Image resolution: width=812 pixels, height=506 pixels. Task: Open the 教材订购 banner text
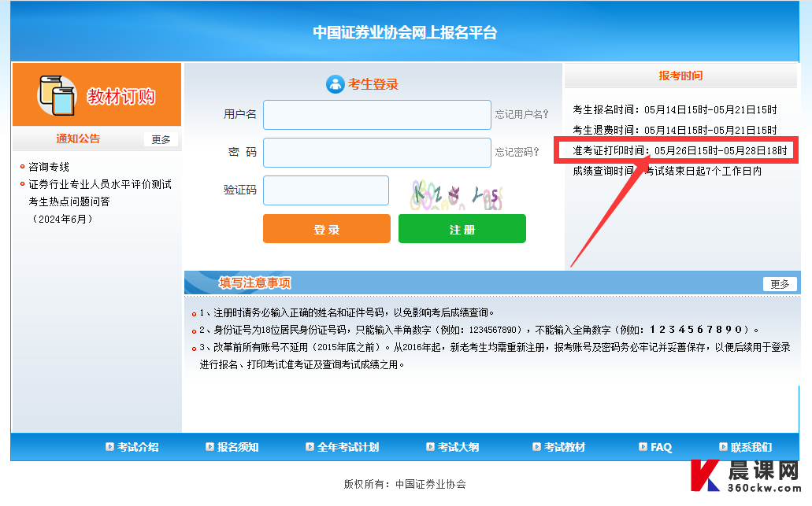121,96
